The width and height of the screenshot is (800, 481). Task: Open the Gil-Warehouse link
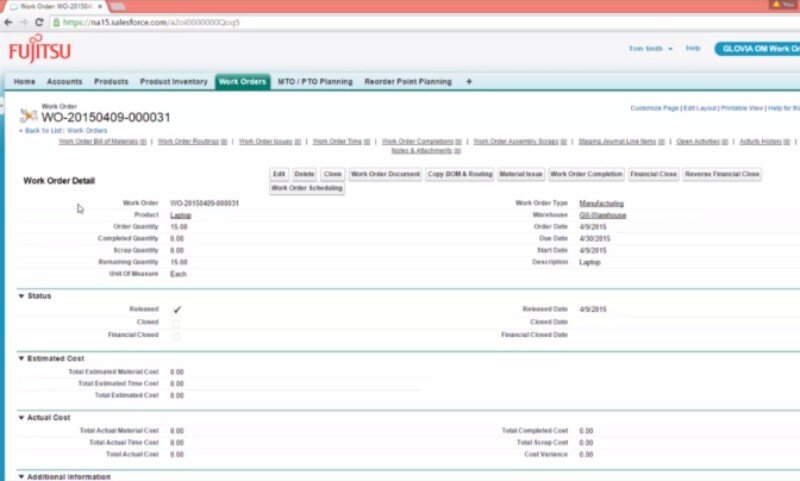click(x=602, y=215)
